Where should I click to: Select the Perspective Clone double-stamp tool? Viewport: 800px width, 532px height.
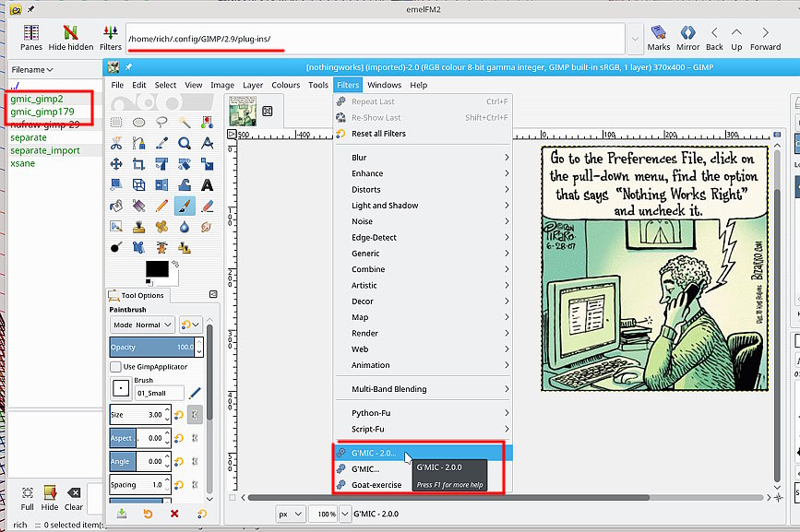(185, 248)
